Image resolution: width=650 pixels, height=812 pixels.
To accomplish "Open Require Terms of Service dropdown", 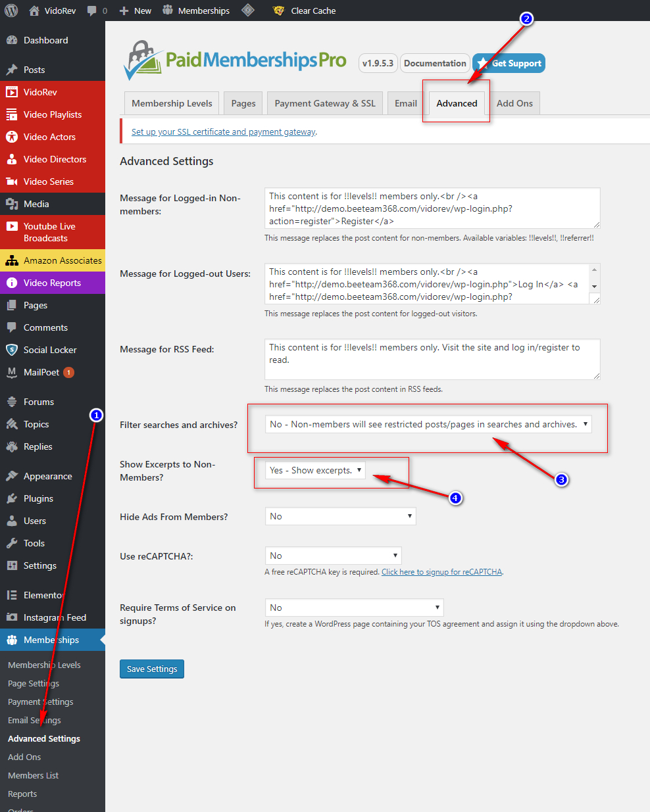I will [x=354, y=608].
